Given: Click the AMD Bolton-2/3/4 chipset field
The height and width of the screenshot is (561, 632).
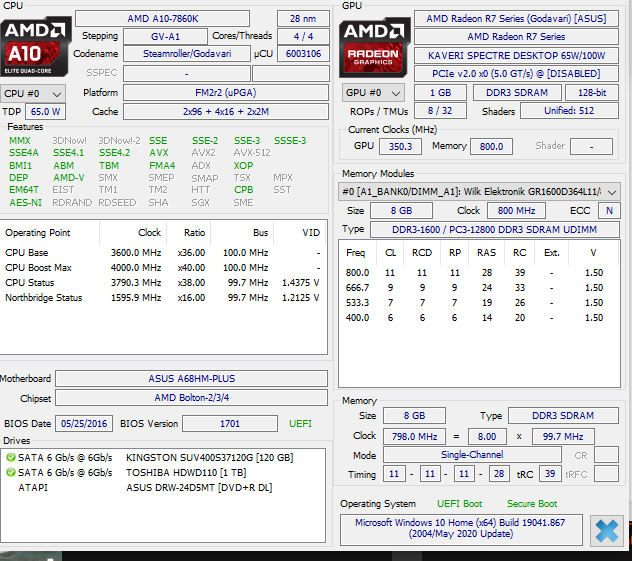Looking at the screenshot, I should [x=191, y=397].
